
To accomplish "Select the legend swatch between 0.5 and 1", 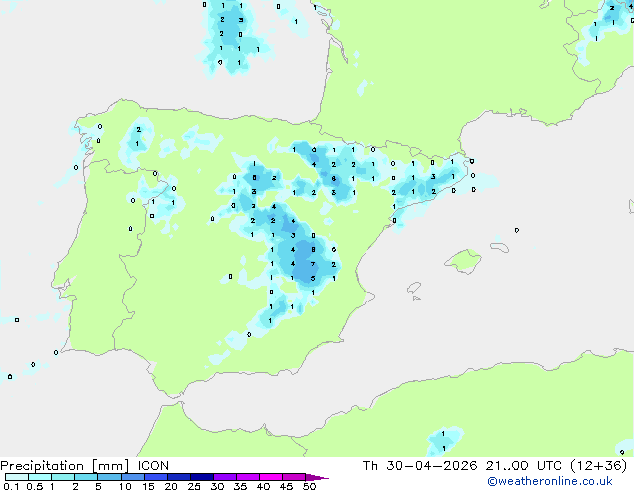I will (x=40, y=477).
